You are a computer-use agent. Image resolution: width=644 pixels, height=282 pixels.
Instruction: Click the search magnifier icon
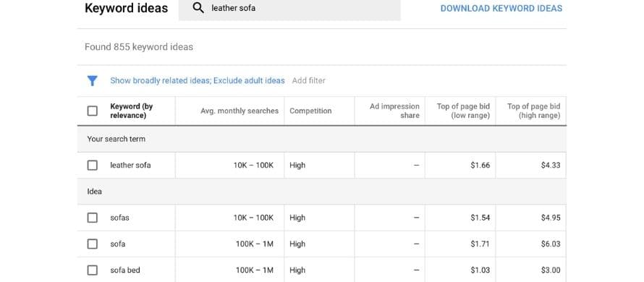pyautogui.click(x=198, y=8)
